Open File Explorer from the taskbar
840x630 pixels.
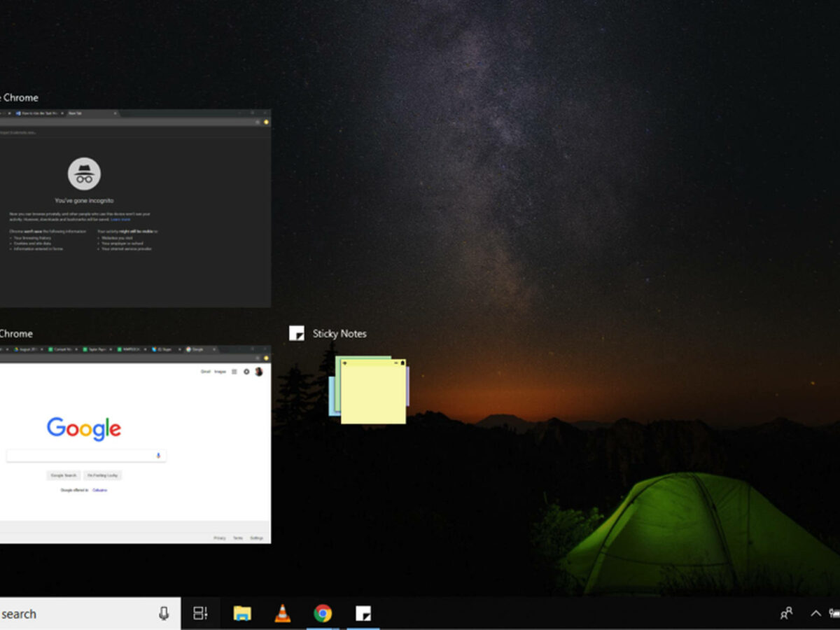pyautogui.click(x=242, y=614)
